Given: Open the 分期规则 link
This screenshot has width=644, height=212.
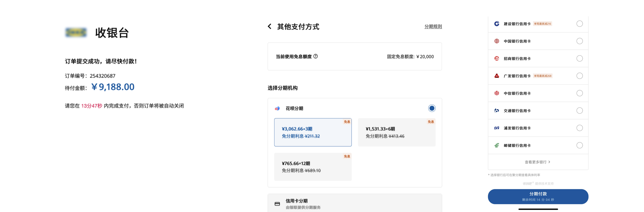Looking at the screenshot, I should pyautogui.click(x=433, y=27).
